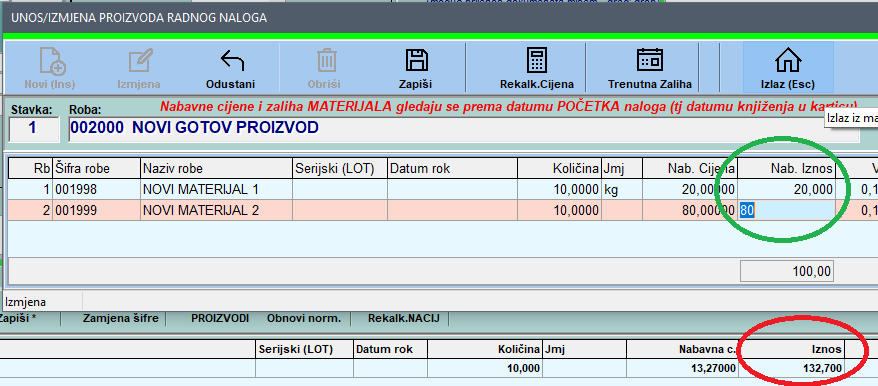The width and height of the screenshot is (878, 386).
Task: Select cell with code 001998
Action: tap(96, 189)
